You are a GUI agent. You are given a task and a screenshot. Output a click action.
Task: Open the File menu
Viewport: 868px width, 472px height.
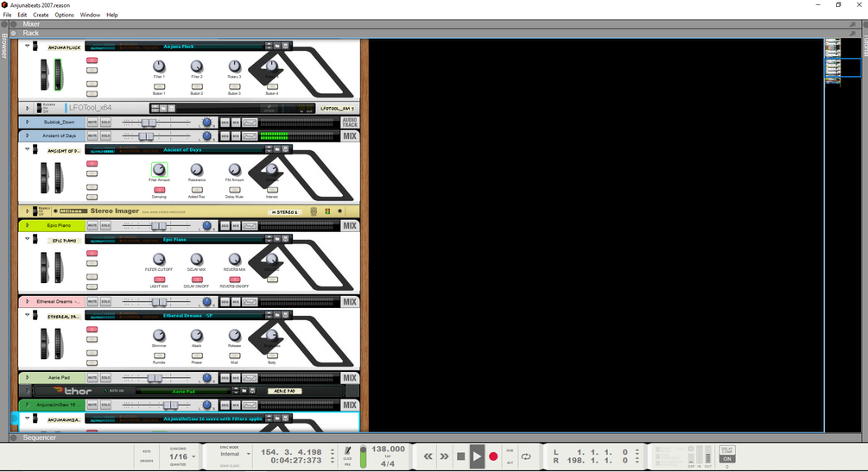7,15
